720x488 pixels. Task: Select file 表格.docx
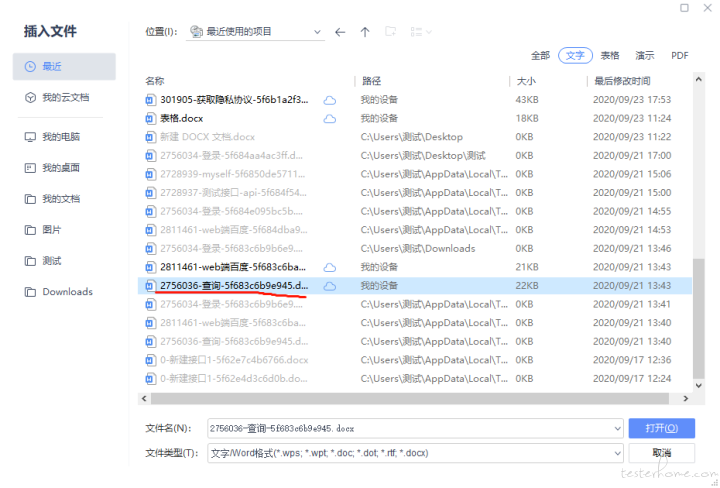pos(181,118)
